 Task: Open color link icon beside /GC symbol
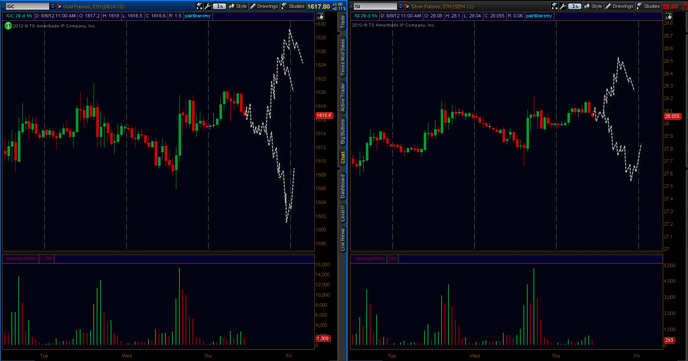tap(59, 6)
